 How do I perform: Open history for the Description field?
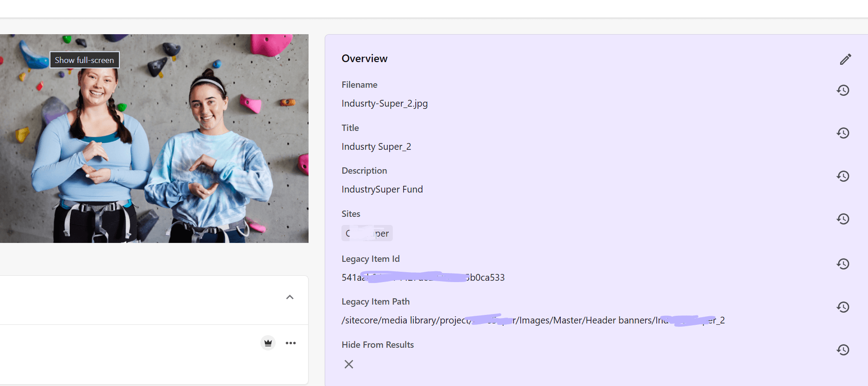click(843, 176)
